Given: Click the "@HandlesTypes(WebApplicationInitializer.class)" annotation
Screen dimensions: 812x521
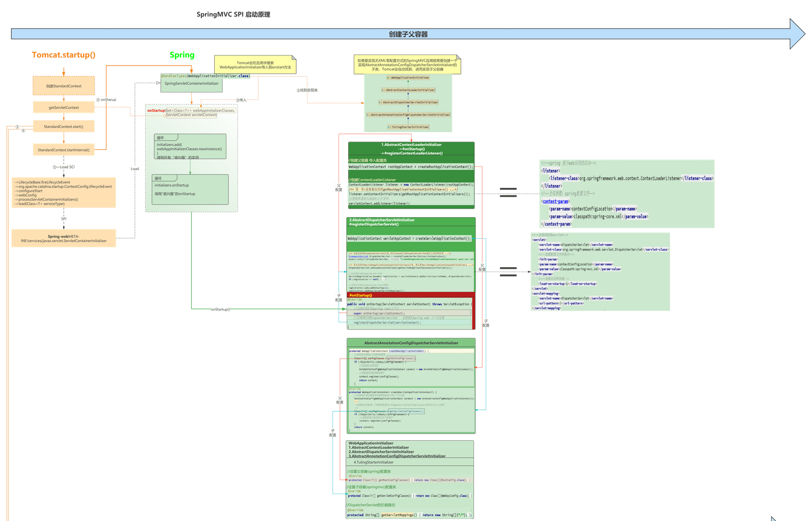Looking at the screenshot, I should pyautogui.click(x=205, y=76).
